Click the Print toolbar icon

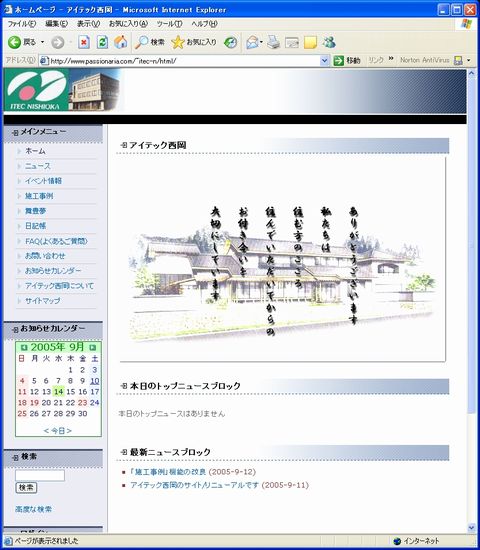(273, 42)
